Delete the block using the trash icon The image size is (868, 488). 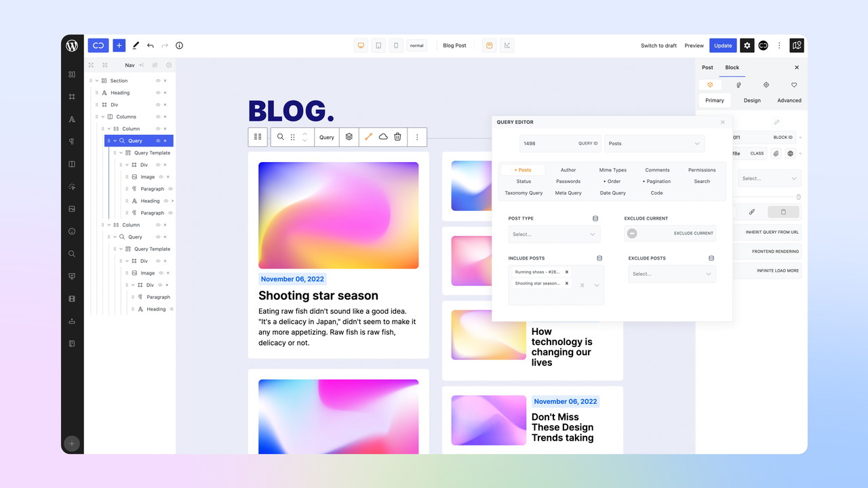(x=397, y=137)
